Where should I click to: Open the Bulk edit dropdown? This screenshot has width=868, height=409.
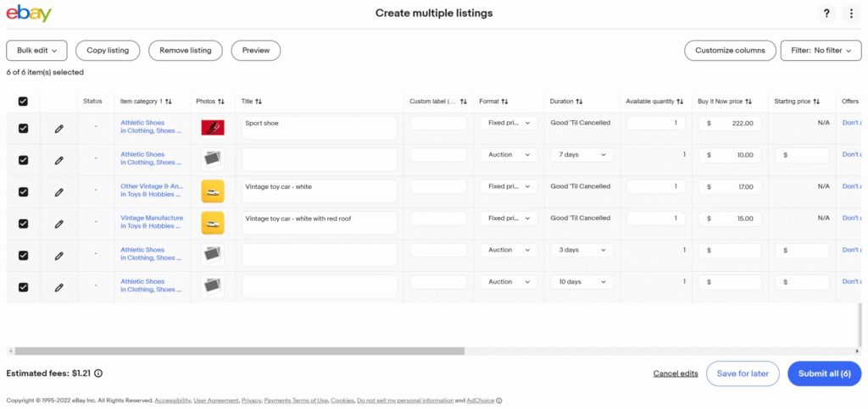point(36,50)
